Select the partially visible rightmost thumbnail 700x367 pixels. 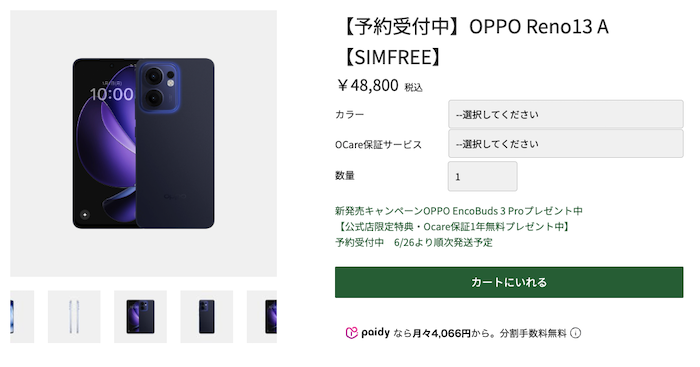pos(262,317)
